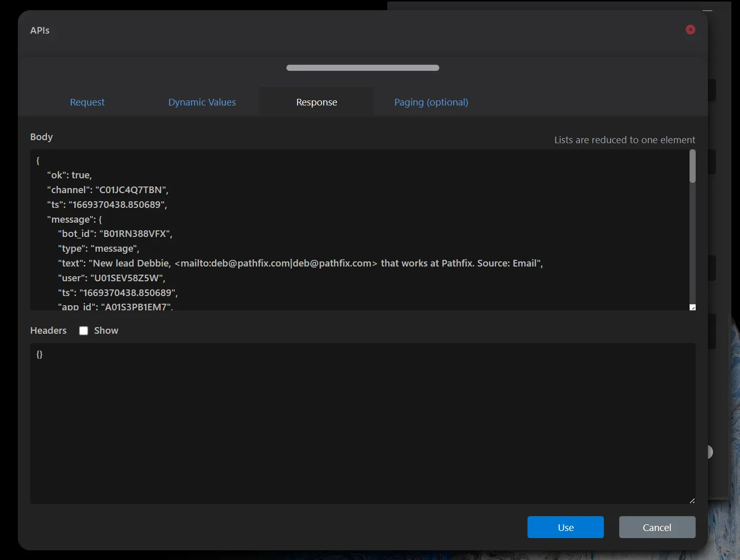This screenshot has width=740, height=560.
Task: Click the gray progress bar at top
Action: 363,68
